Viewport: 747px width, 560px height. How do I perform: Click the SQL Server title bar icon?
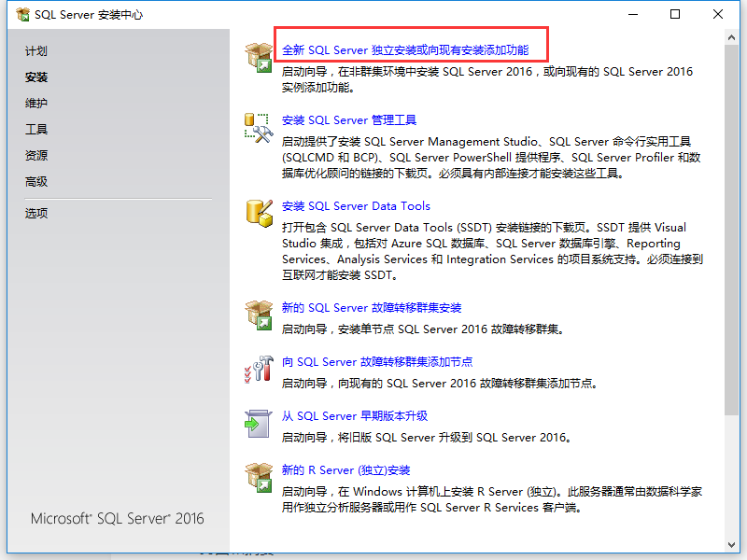[x=22, y=15]
